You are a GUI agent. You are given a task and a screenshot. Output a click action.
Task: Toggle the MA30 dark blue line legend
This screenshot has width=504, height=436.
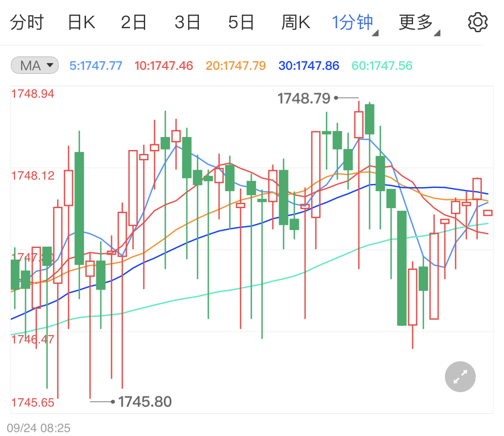click(x=309, y=65)
